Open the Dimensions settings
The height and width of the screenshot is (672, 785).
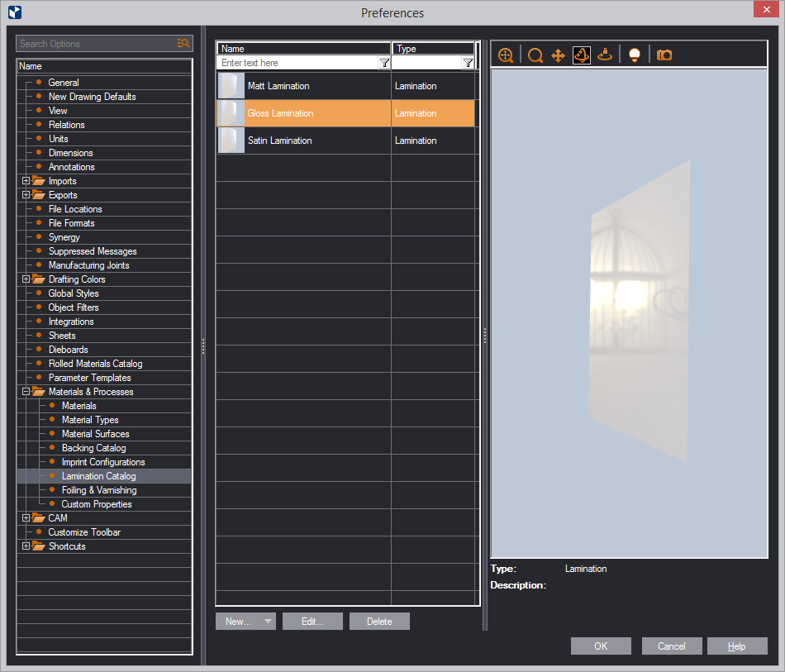coord(70,153)
